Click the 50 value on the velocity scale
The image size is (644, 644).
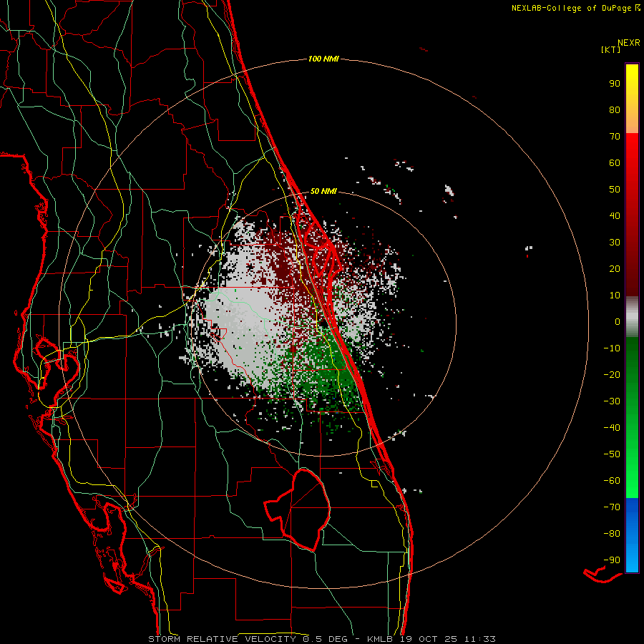[615, 190]
